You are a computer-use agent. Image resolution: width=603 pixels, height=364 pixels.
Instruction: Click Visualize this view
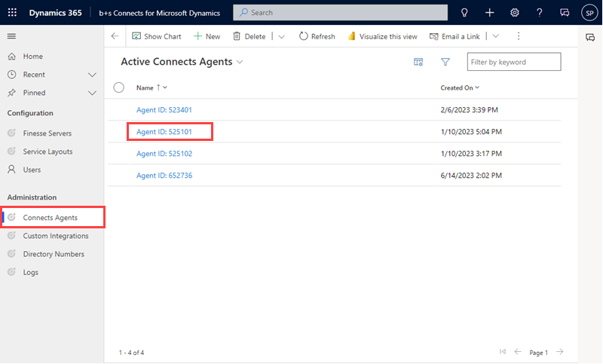click(x=383, y=36)
